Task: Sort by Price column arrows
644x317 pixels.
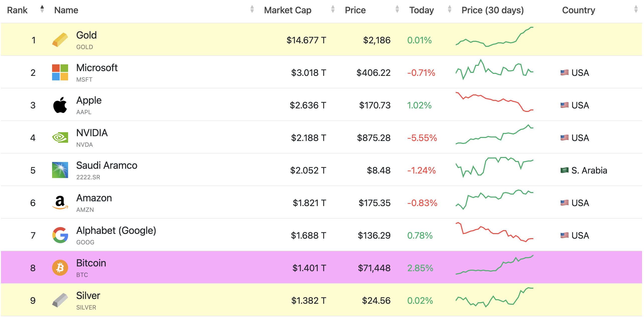Action: pos(397,10)
